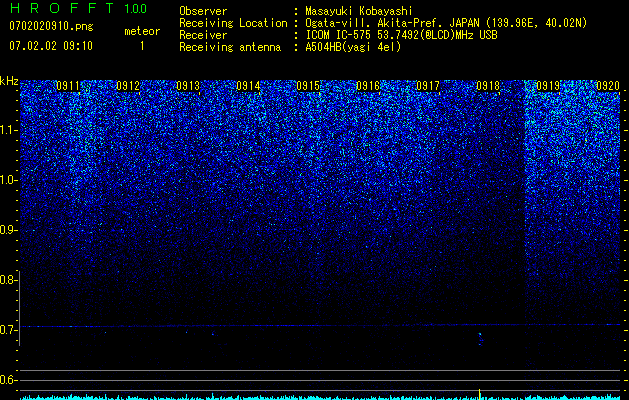Click the 0.9 kHz axis label
629x400 pixels.
point(9,230)
